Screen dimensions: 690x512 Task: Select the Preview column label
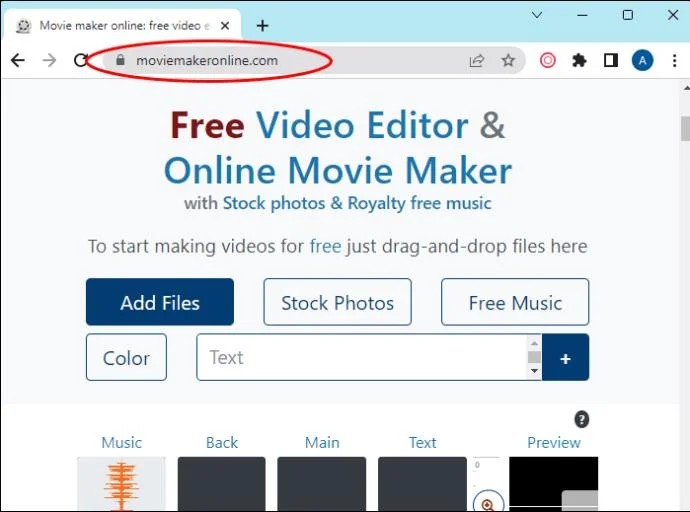(554, 443)
